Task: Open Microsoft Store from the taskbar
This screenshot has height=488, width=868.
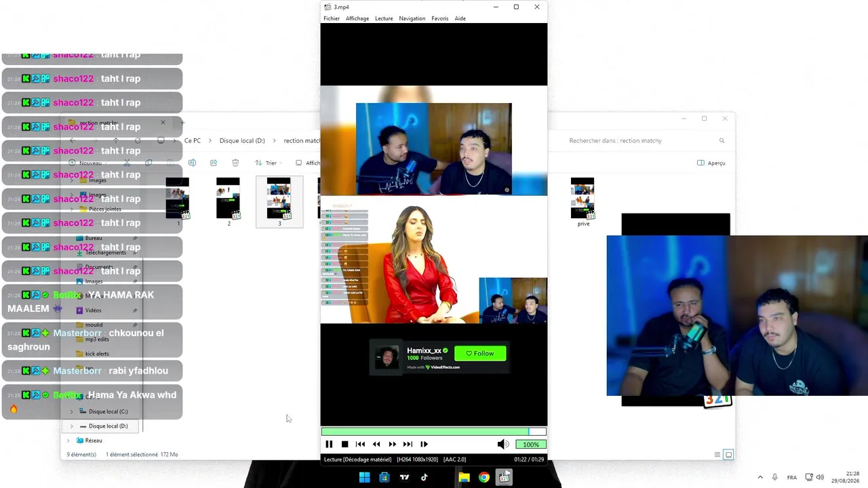Action: click(384, 477)
